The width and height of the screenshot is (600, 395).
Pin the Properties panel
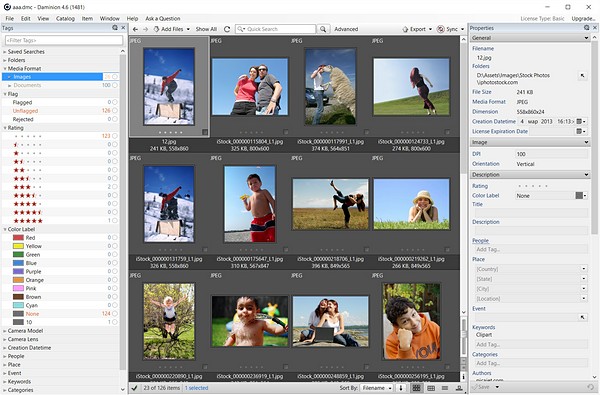click(x=587, y=28)
